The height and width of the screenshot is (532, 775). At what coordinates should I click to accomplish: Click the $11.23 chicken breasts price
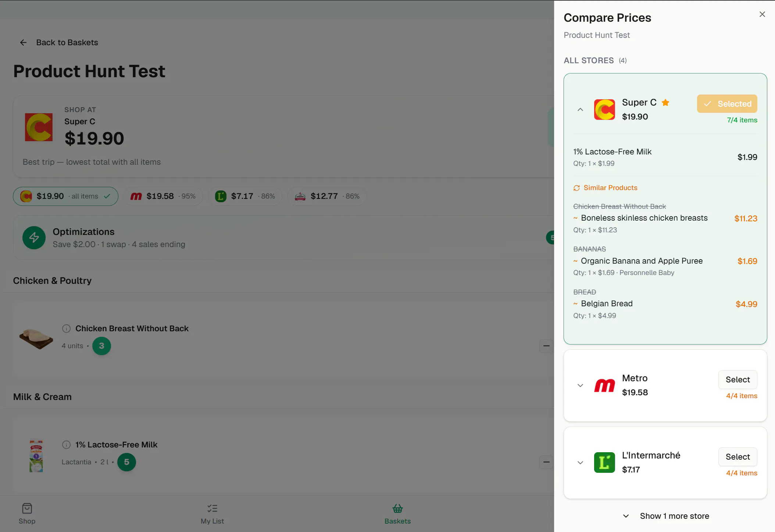[x=746, y=218]
